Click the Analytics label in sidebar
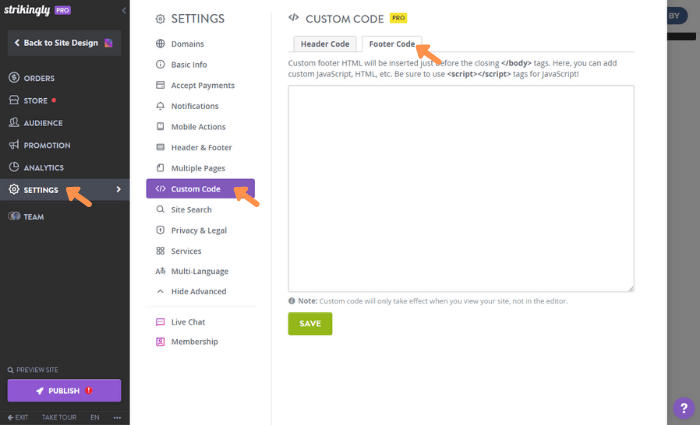 click(44, 167)
